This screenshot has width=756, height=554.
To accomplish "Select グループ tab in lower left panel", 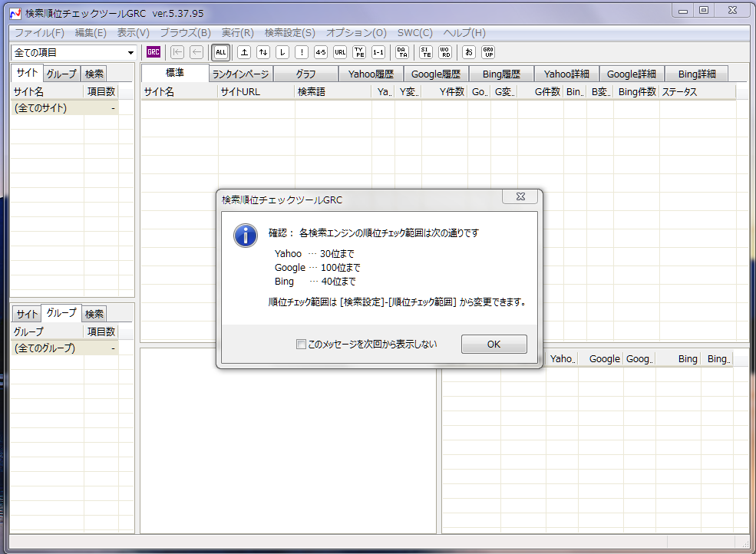I will click(x=61, y=313).
